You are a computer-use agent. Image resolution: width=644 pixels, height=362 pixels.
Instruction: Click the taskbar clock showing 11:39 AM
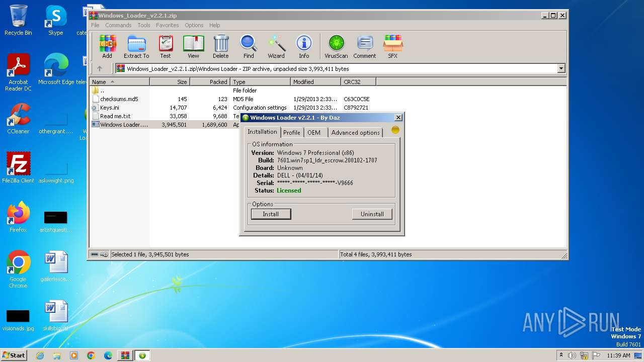click(618, 355)
